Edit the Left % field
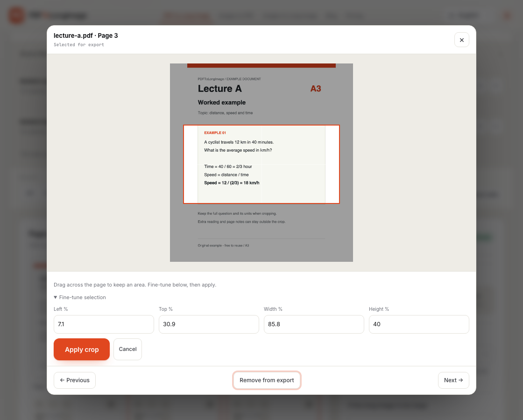Screen dimensions: 523x420 [x=104, y=324]
